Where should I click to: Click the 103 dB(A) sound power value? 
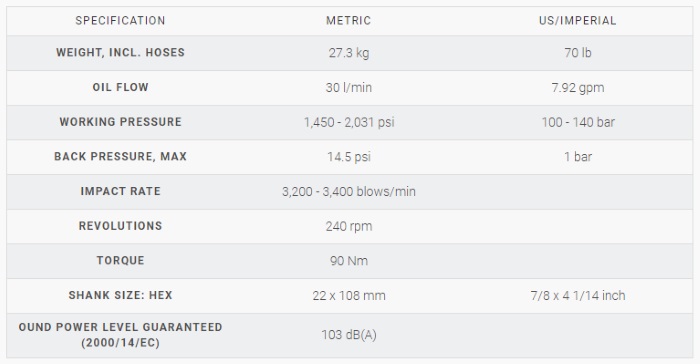click(349, 335)
